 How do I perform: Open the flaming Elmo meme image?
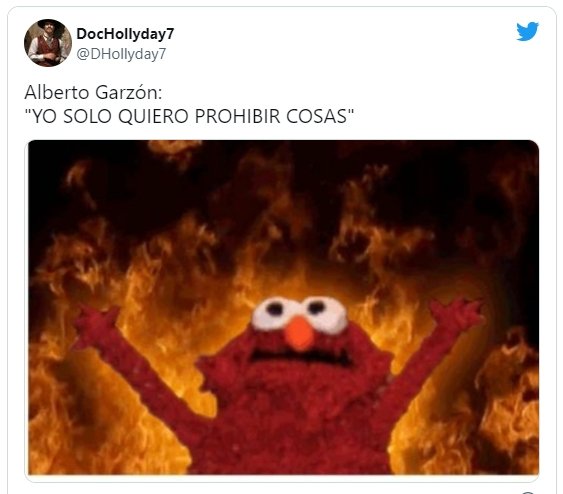pyautogui.click(x=283, y=307)
